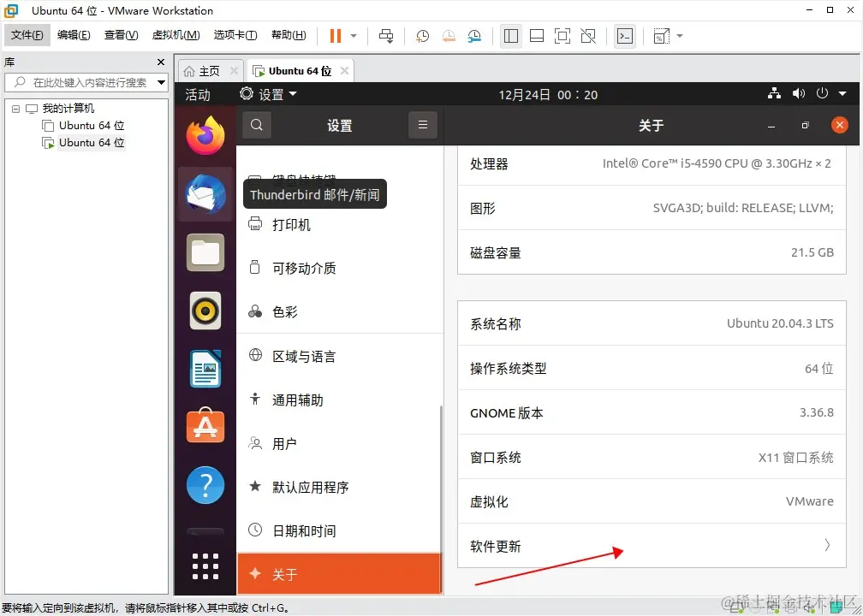The height and width of the screenshot is (616, 863).
Task: Click the chevron on the 软件更新 row
Action: (x=827, y=545)
